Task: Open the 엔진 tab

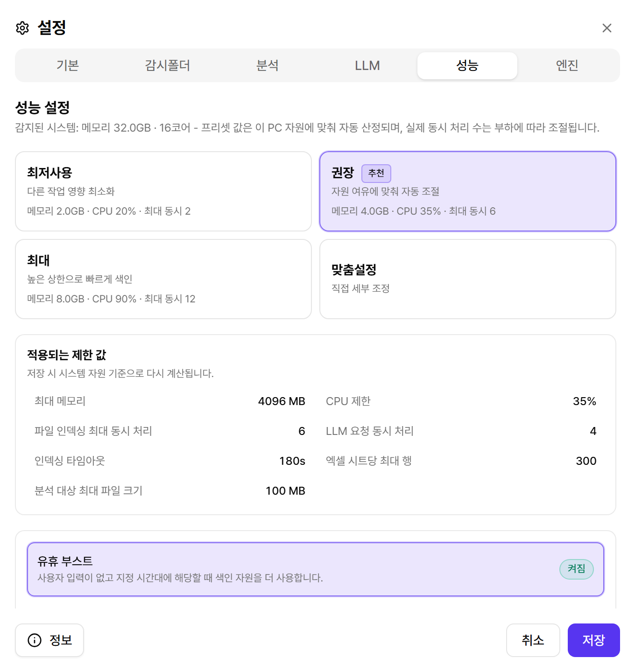Action: [567, 65]
